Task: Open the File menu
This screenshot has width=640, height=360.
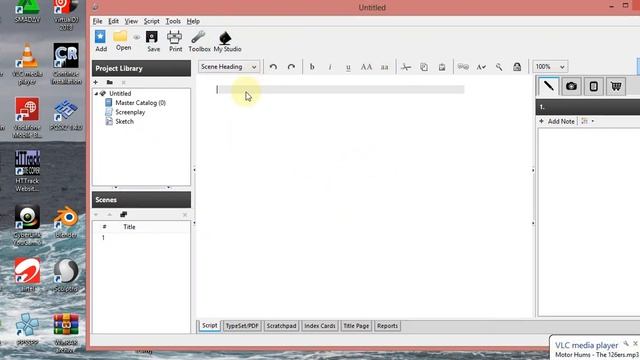Action: click(x=98, y=21)
